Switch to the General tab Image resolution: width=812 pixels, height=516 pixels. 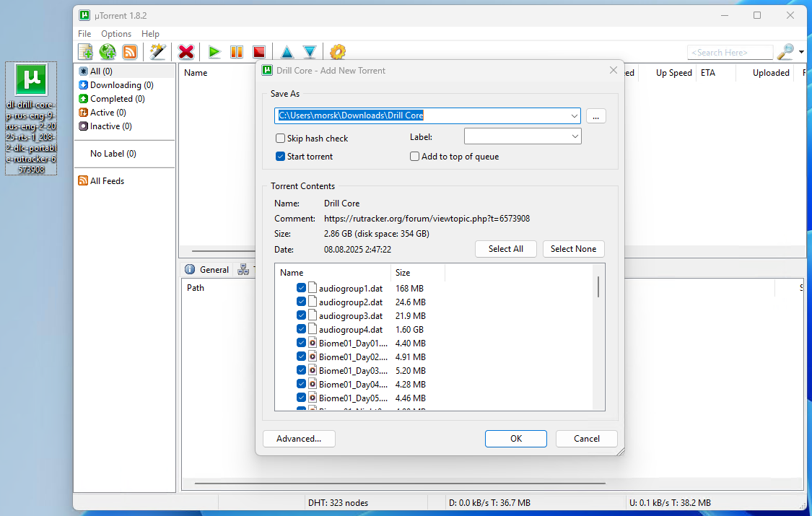pyautogui.click(x=208, y=270)
